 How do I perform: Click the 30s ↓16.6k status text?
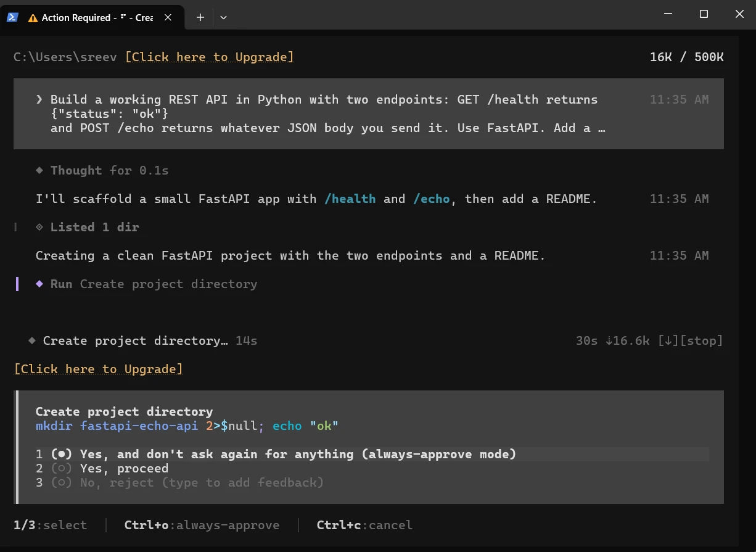click(x=612, y=340)
